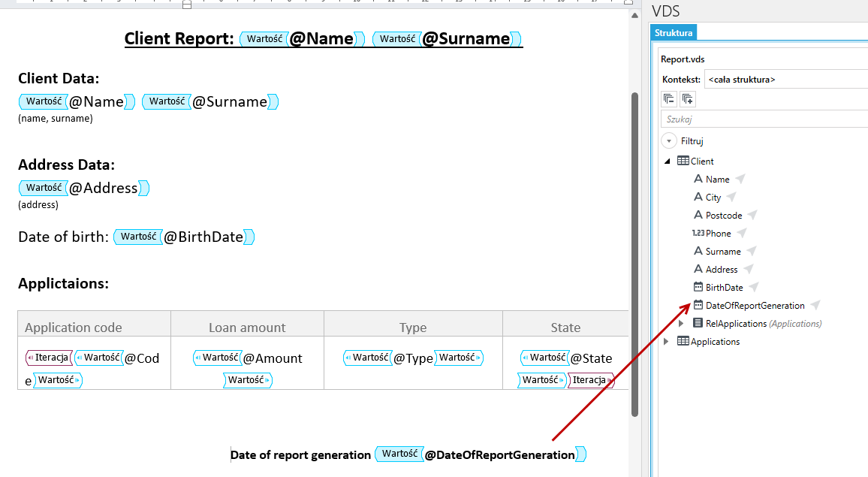Image resolution: width=868 pixels, height=477 pixels.
Task: Select the Name item in Client tree
Action: [717, 180]
